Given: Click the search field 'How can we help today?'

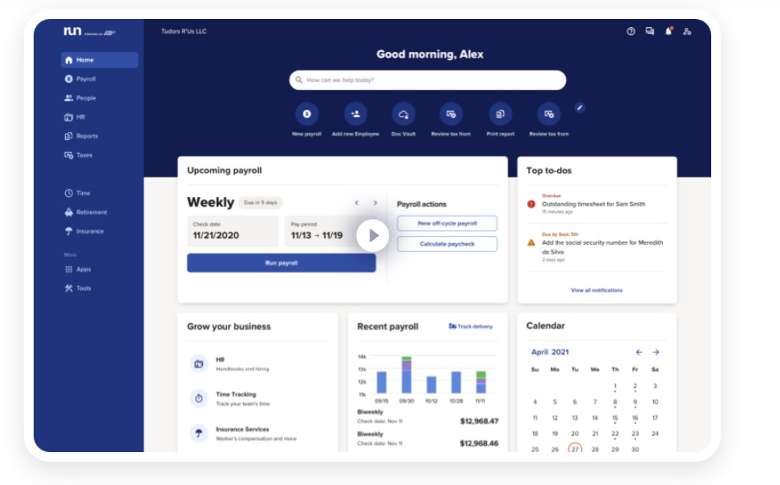Looking at the screenshot, I should tap(428, 80).
